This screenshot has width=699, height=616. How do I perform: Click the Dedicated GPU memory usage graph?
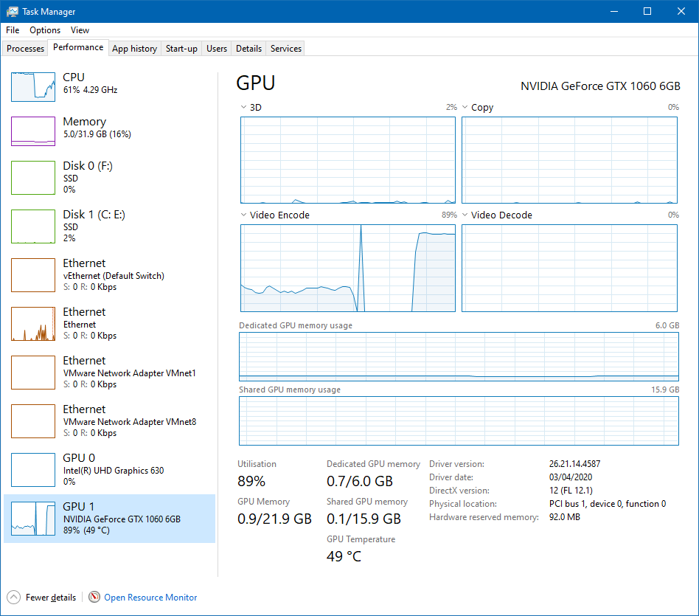(x=459, y=355)
